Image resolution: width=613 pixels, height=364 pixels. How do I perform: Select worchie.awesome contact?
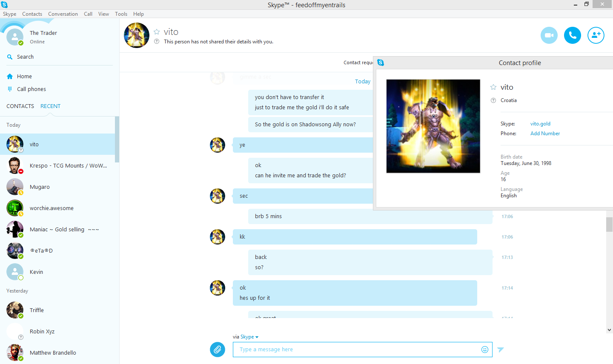point(57,208)
